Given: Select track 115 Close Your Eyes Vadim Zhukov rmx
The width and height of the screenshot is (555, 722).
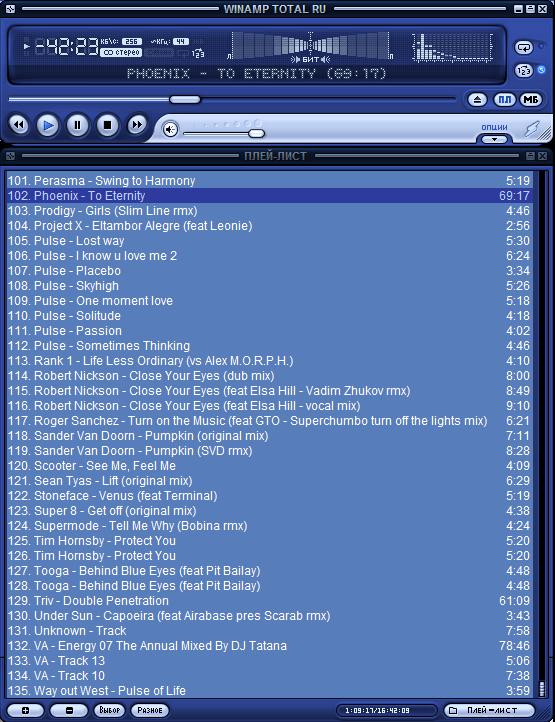Looking at the screenshot, I should (x=269, y=390).
